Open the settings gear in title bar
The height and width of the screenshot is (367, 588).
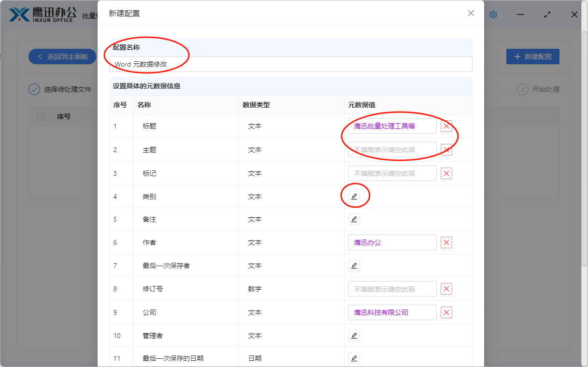[493, 14]
